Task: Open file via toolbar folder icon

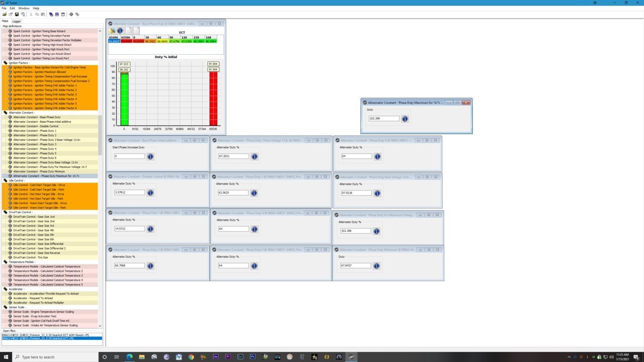Action: 5,14
